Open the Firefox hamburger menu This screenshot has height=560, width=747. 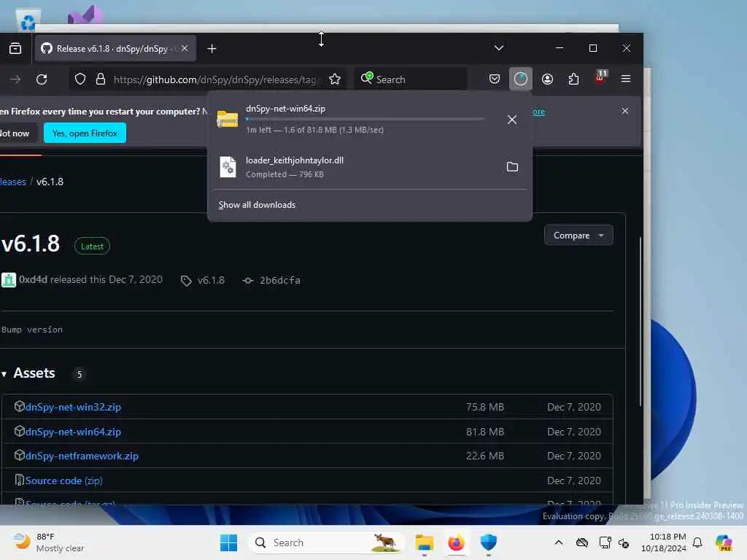626,79
